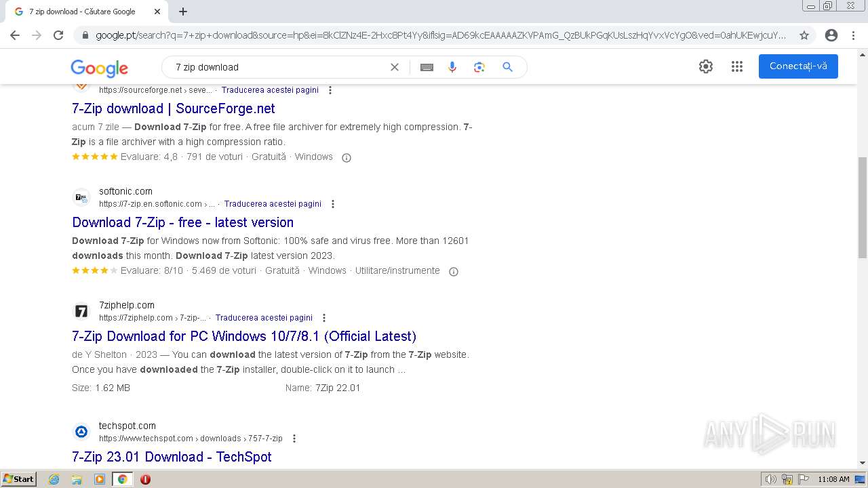Click the page vertical scrollbar thumb
The image size is (868, 488).
pyautogui.click(x=863, y=207)
